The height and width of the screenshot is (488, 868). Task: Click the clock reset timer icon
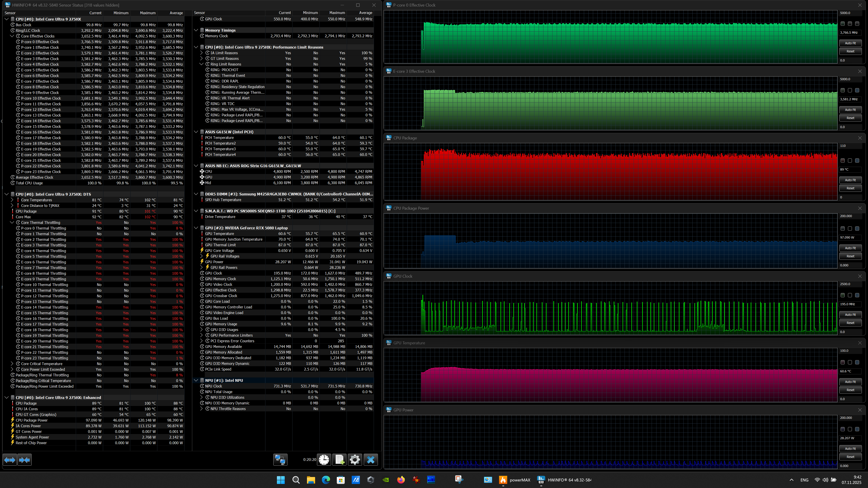(324, 460)
